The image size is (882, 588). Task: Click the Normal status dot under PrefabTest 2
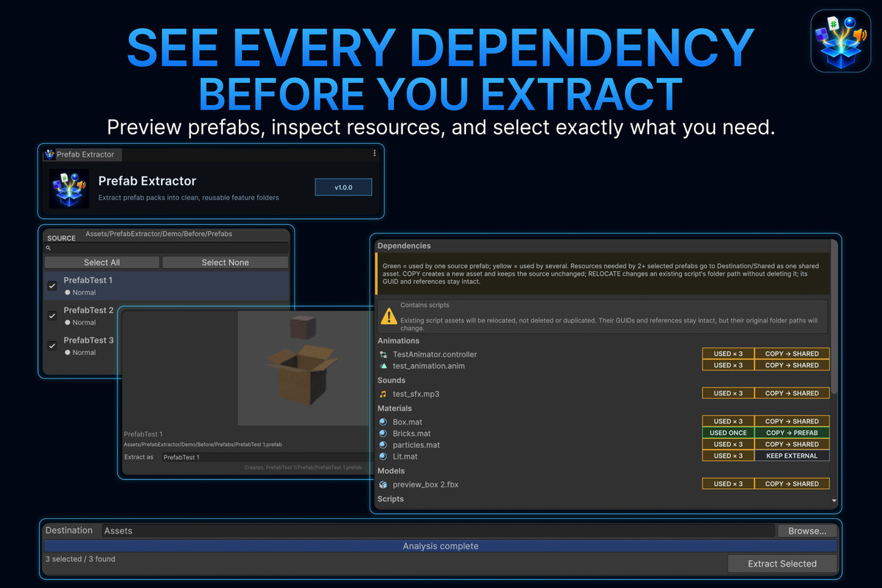pyautogui.click(x=68, y=323)
